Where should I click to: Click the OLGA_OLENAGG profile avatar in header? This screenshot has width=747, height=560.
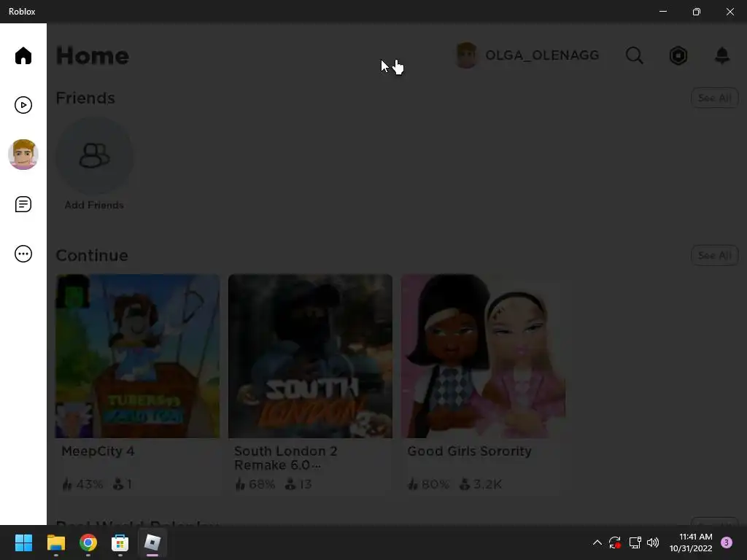tap(466, 55)
